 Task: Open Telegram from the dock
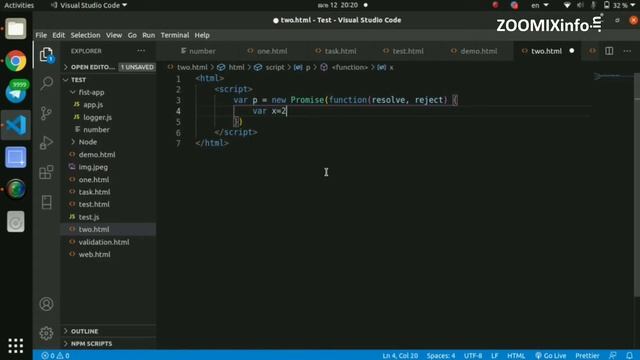[16, 92]
